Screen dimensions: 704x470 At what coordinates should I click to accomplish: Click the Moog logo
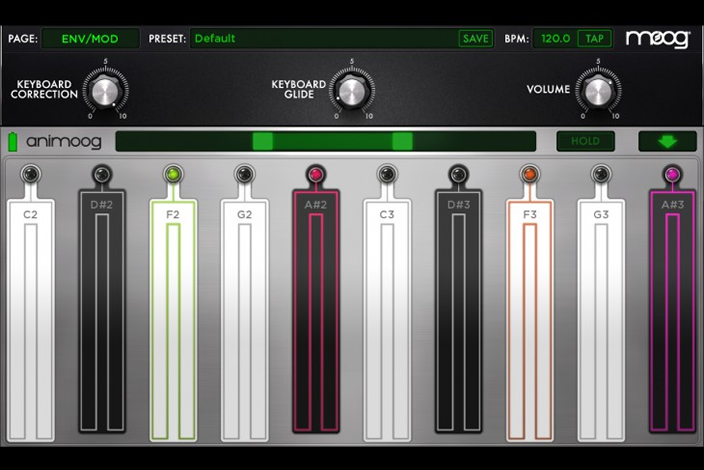[658, 39]
